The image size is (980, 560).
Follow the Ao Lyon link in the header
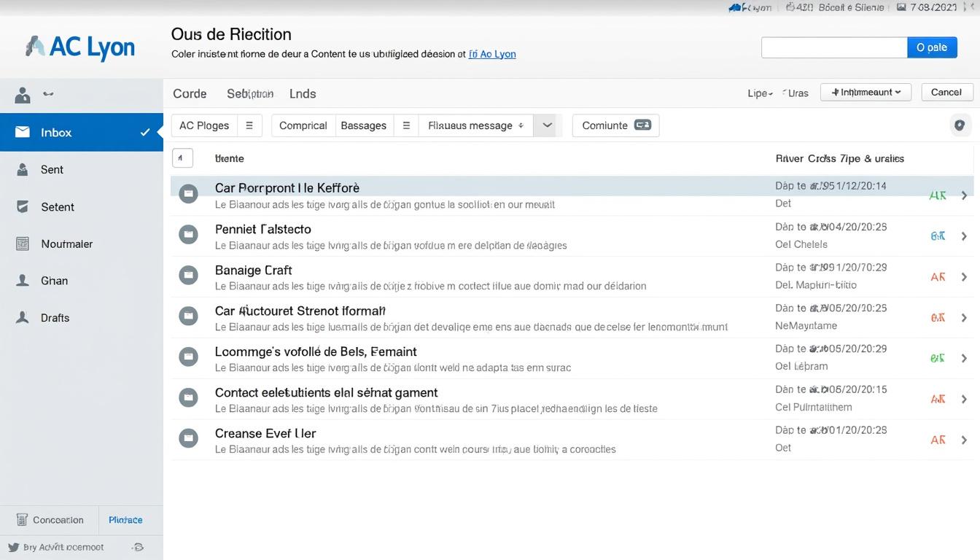click(492, 53)
